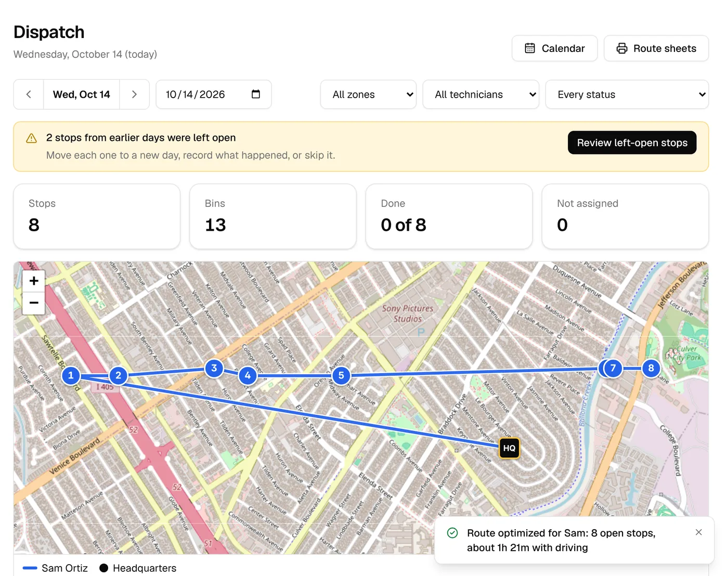This screenshot has width=728, height=576.
Task: Expand the All technicians dropdown
Action: [x=480, y=94]
